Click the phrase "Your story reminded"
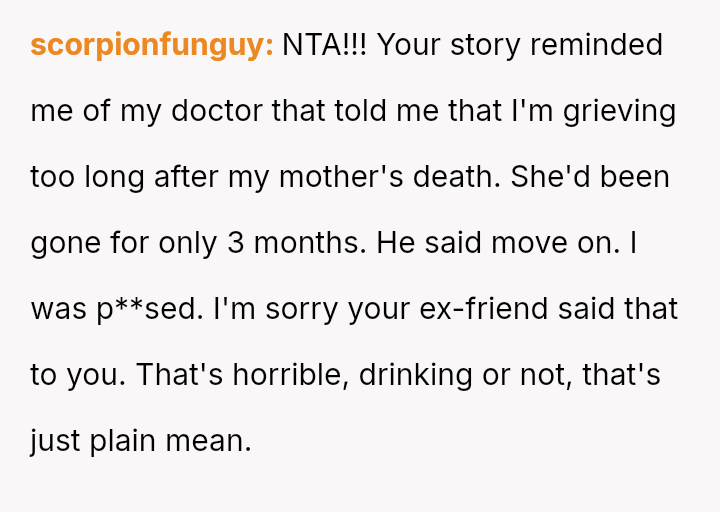 [521, 45]
